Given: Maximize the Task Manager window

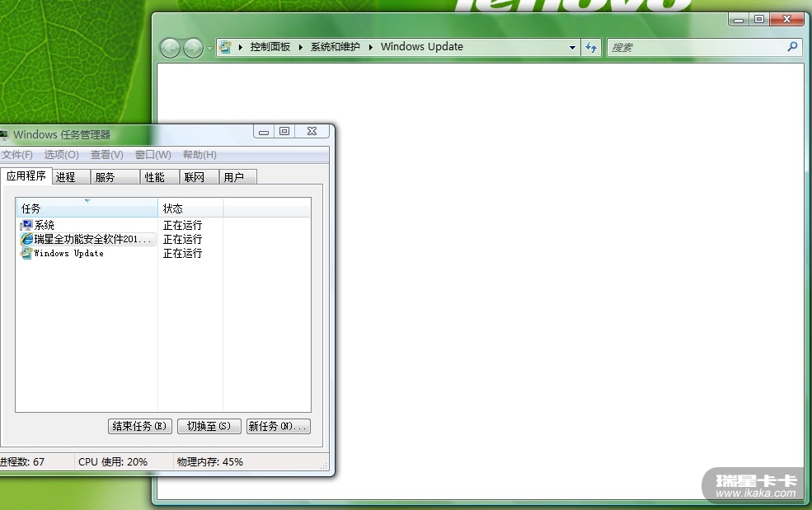Looking at the screenshot, I should pos(284,132).
